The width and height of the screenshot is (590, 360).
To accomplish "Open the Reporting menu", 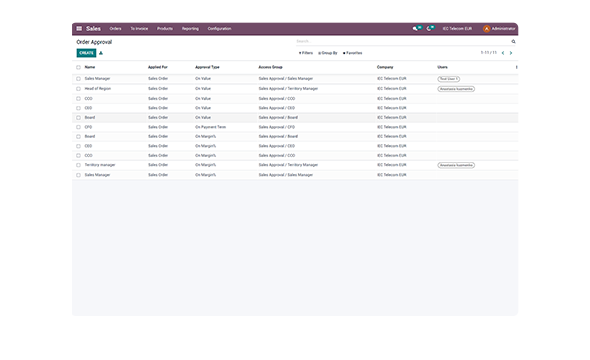I will (190, 29).
